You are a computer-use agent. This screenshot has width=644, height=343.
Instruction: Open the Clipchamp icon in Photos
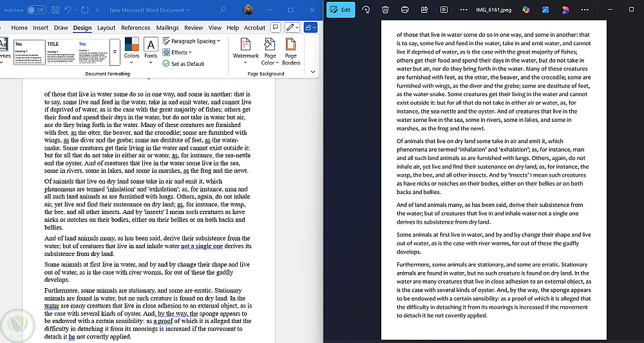pos(565,10)
